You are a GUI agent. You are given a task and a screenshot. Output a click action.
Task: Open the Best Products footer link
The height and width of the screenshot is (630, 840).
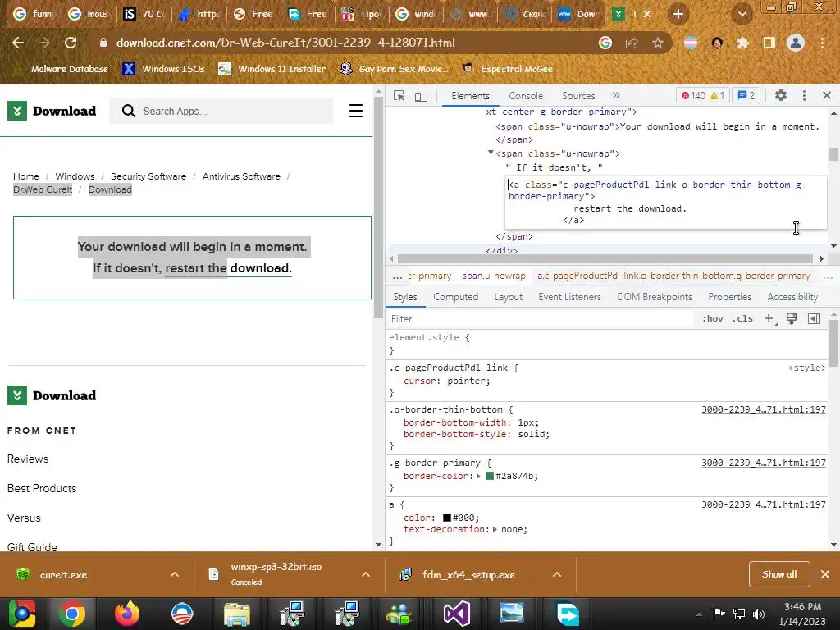(x=42, y=488)
